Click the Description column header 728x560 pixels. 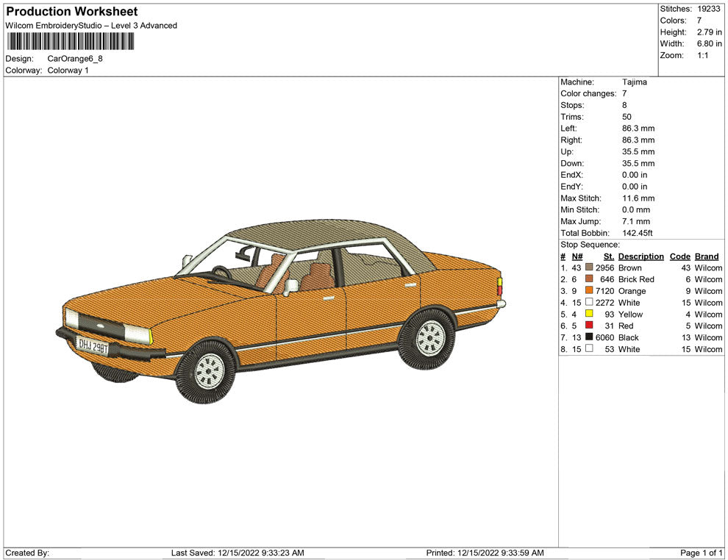[640, 256]
